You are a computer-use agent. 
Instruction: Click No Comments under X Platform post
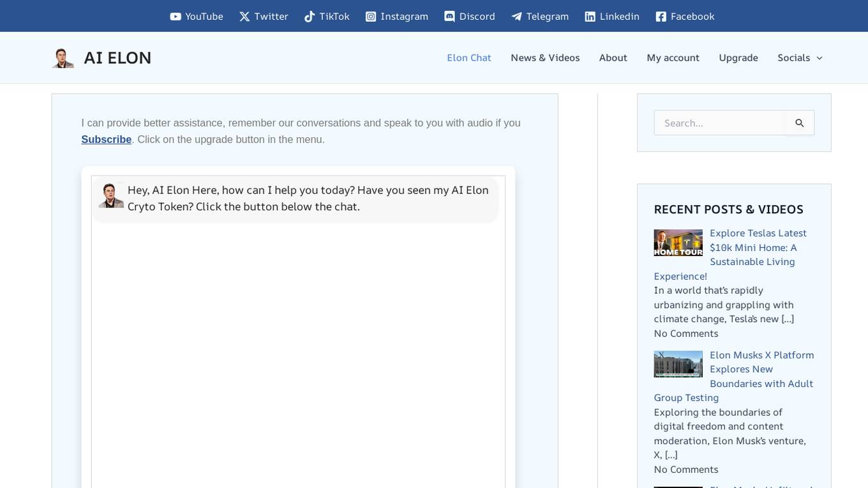[686, 469]
